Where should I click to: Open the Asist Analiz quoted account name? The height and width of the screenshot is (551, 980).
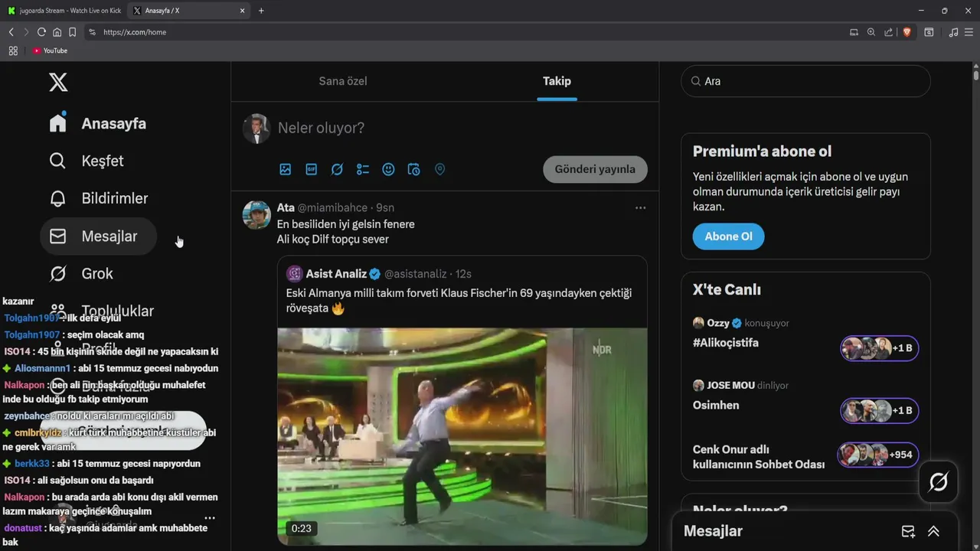coord(335,273)
